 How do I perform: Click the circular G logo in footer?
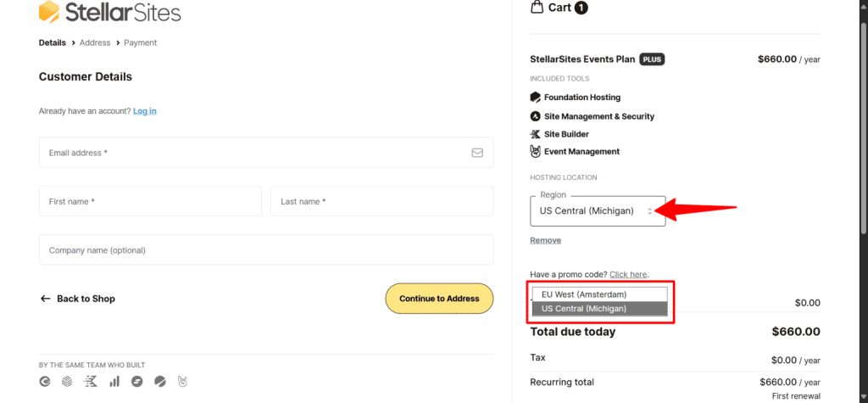click(44, 382)
